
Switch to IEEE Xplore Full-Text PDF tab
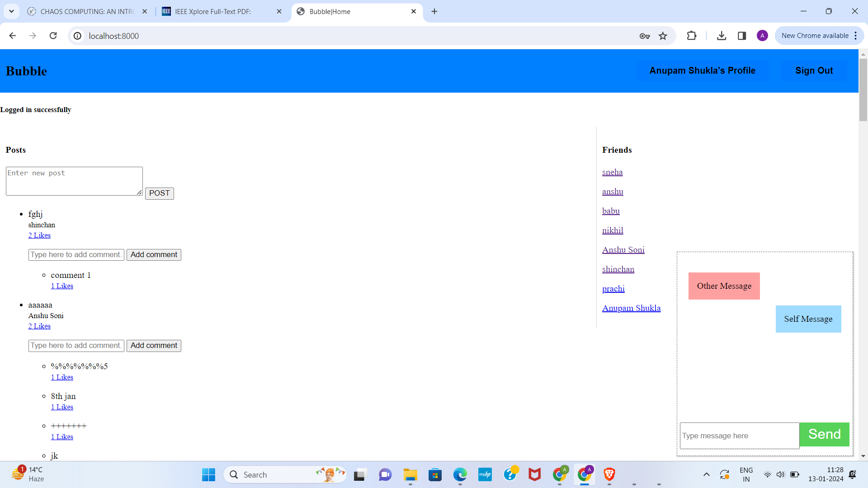213,11
